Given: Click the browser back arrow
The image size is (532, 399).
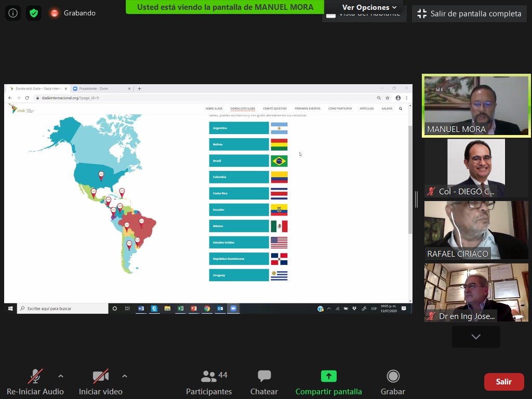Looking at the screenshot, I should (x=10, y=98).
